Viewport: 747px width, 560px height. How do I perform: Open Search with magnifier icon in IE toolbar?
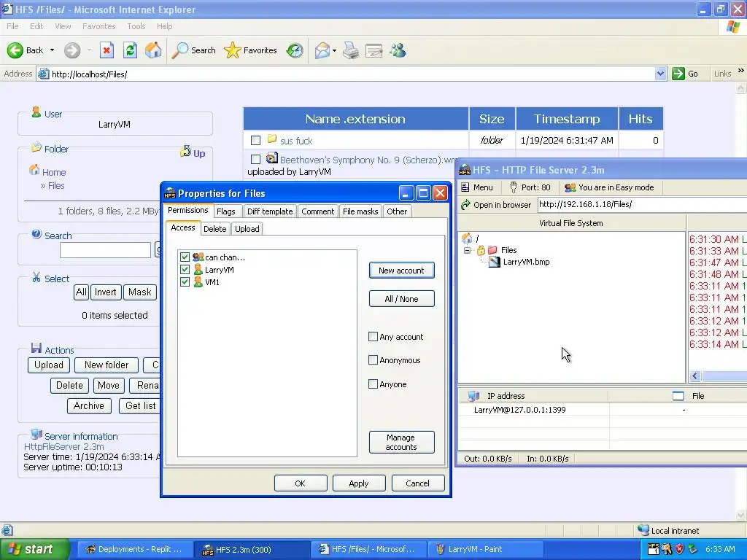click(179, 50)
